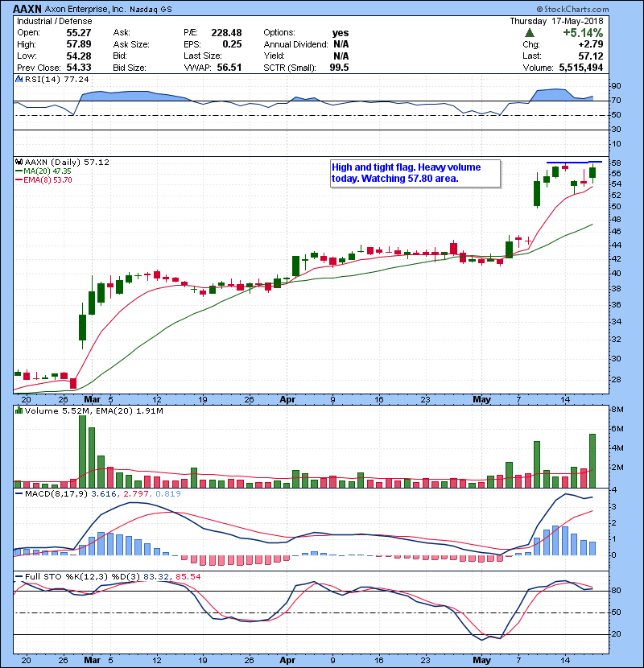Viewport: 644px width, 668px height.
Task: Click the candlestick icon beside AAXN (Daily)
Action: 19,162
